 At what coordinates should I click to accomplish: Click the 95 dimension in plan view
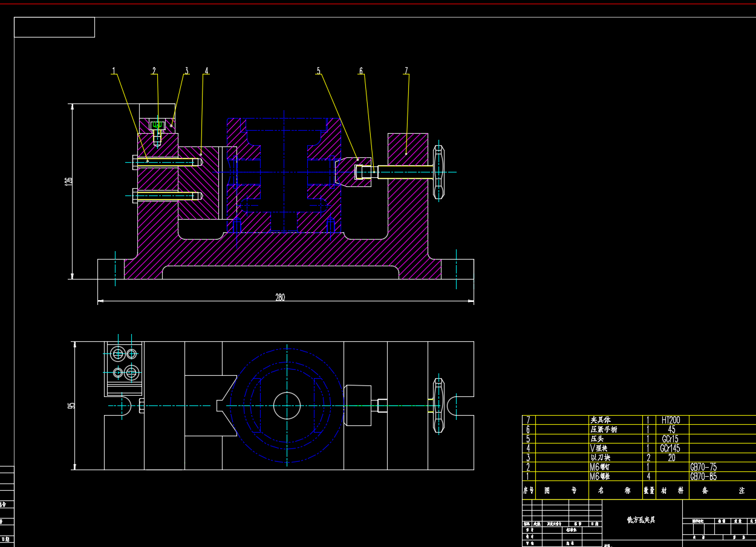click(x=71, y=405)
